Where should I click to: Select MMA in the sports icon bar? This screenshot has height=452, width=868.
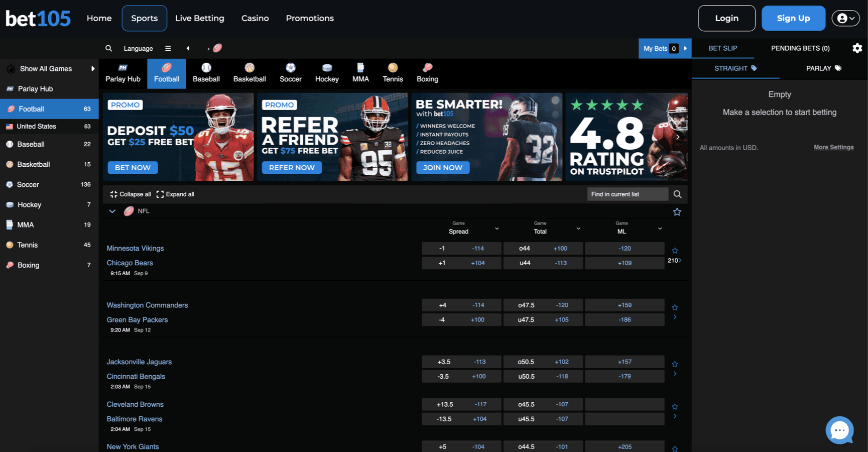click(x=360, y=73)
